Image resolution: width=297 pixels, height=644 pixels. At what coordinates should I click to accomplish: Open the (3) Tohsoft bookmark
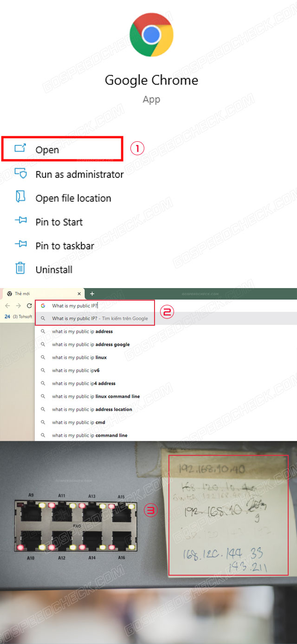coord(18,316)
